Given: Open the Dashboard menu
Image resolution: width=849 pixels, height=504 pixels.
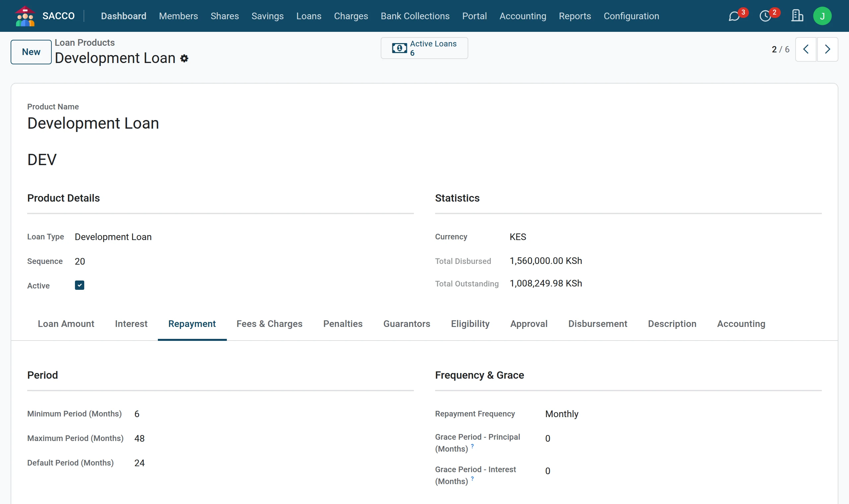Looking at the screenshot, I should pos(124,16).
